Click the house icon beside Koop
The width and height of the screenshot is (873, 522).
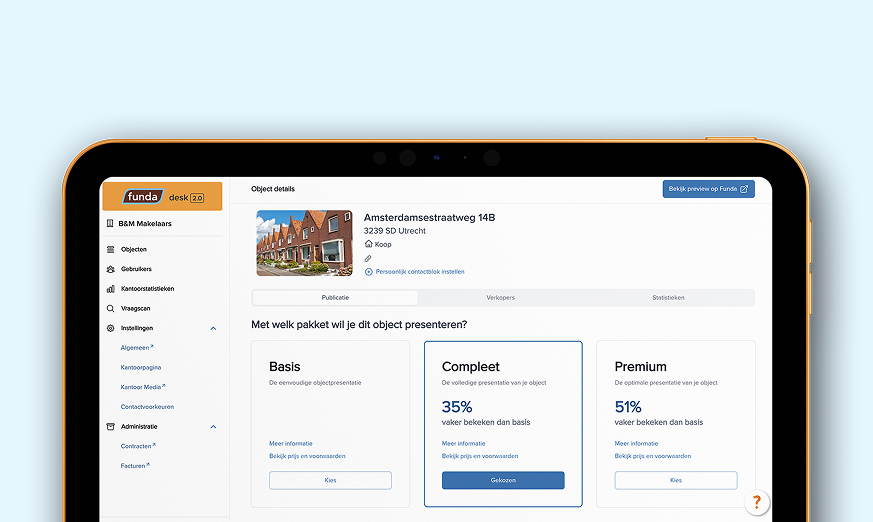pyautogui.click(x=369, y=244)
